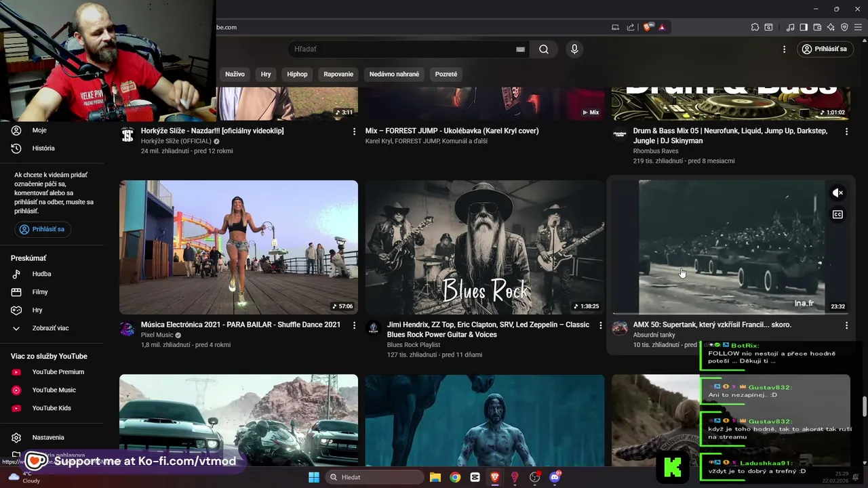This screenshot has width=868, height=488.
Task: Open more options for Drum & Bass Mix 05
Action: (x=846, y=131)
